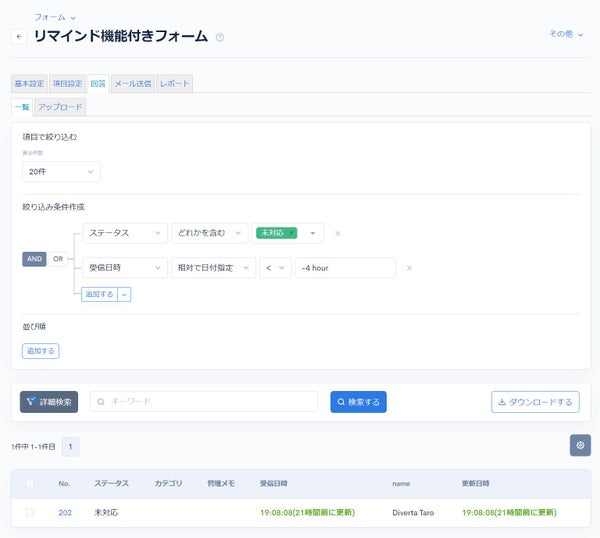Image resolution: width=600 pixels, height=538 pixels.
Task: Select the 一覧 sub-tab
Action: click(22, 107)
